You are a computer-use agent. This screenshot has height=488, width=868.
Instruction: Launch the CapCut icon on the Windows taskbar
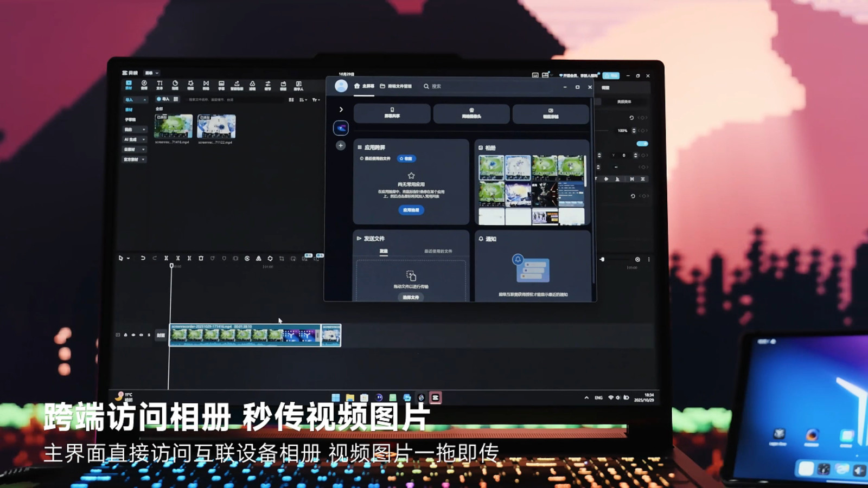[435, 397]
